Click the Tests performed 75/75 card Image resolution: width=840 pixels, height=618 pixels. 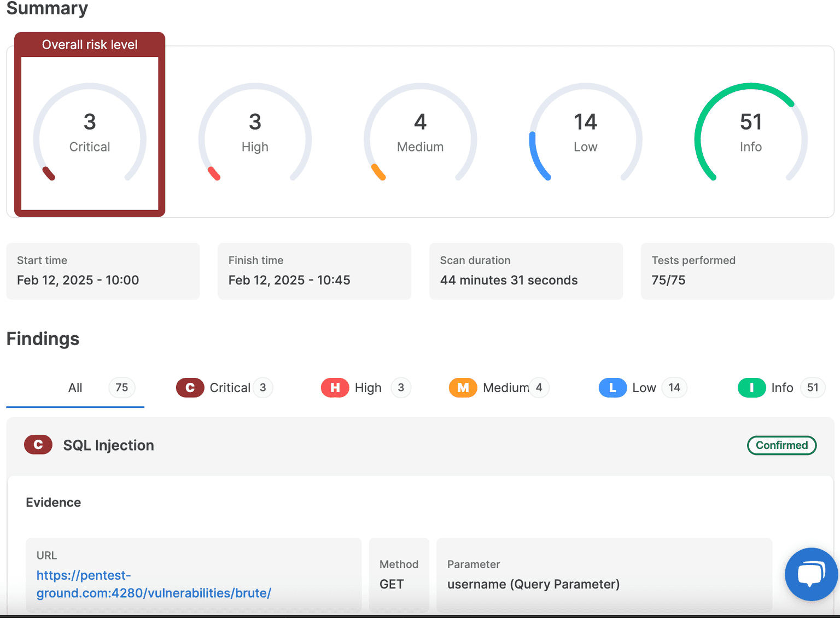click(737, 271)
